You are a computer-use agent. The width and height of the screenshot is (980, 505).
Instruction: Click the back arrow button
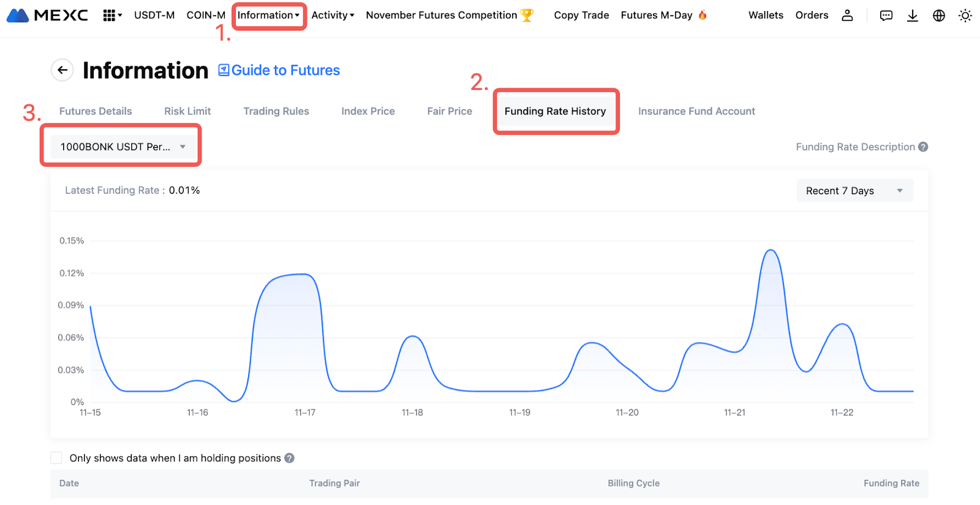click(62, 70)
